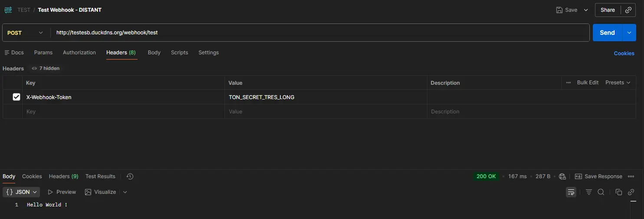
Task: Click the response history clock icon
Action: [x=130, y=176]
